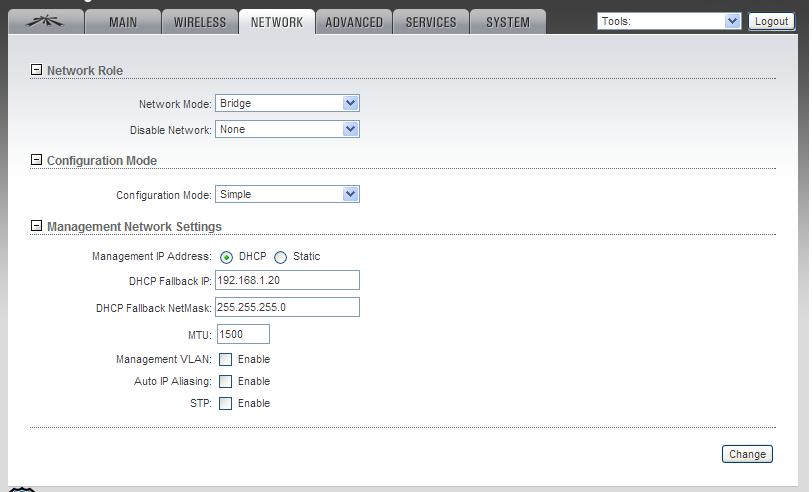Select the DHCP radio button
This screenshot has height=492, width=812.
226,257
